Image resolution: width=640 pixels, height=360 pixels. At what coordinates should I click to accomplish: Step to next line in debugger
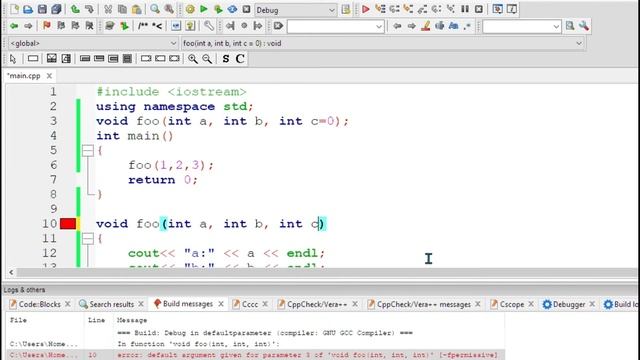[394, 9]
